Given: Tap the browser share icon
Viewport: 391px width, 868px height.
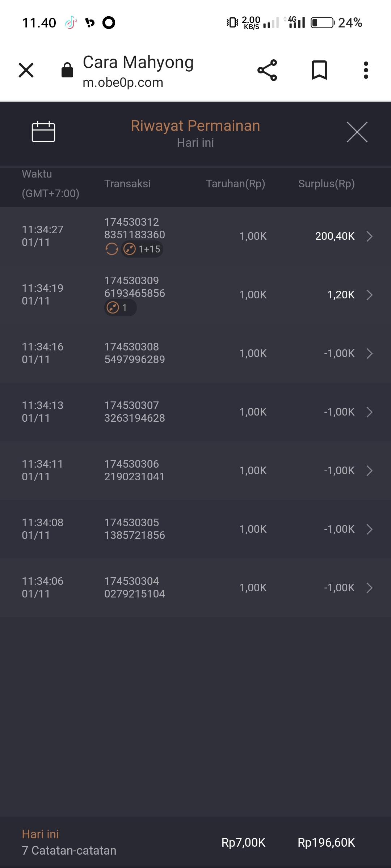Looking at the screenshot, I should 267,70.
